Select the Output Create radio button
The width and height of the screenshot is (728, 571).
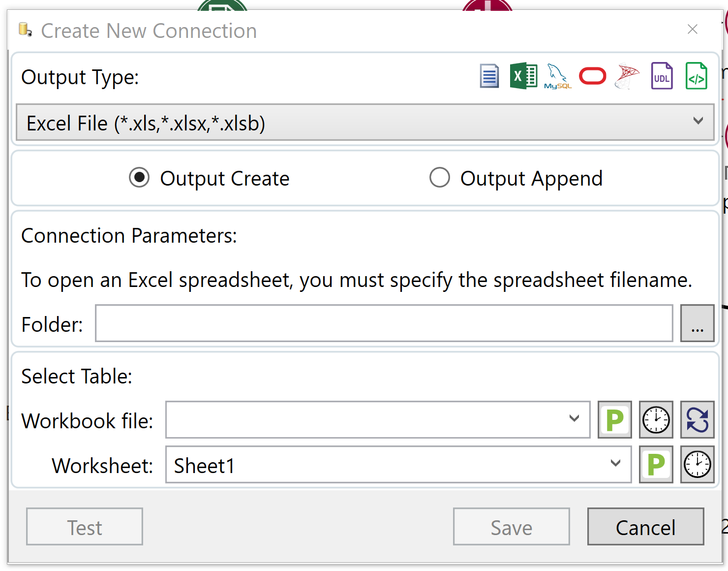[x=139, y=178]
